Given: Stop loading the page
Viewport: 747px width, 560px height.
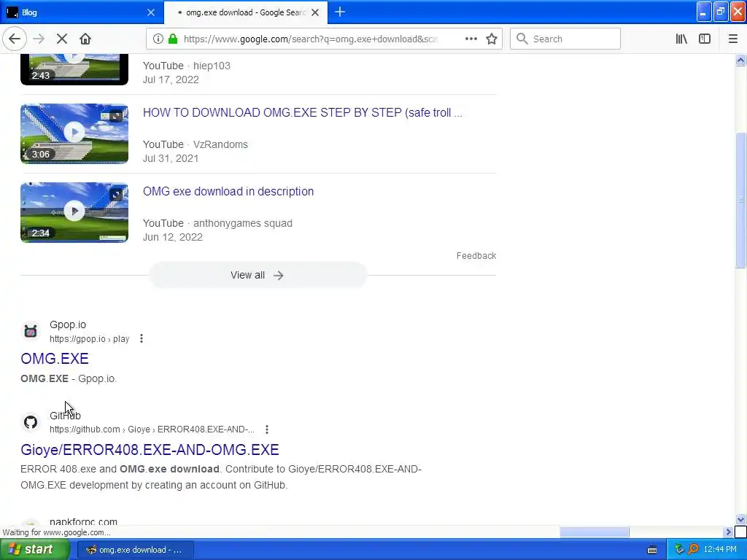Looking at the screenshot, I should (x=62, y=39).
